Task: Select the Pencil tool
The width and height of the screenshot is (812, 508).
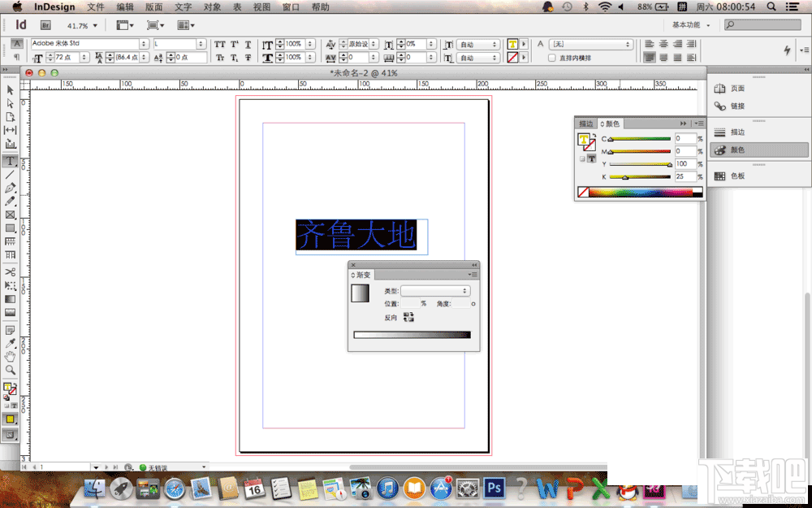Action: [10, 201]
